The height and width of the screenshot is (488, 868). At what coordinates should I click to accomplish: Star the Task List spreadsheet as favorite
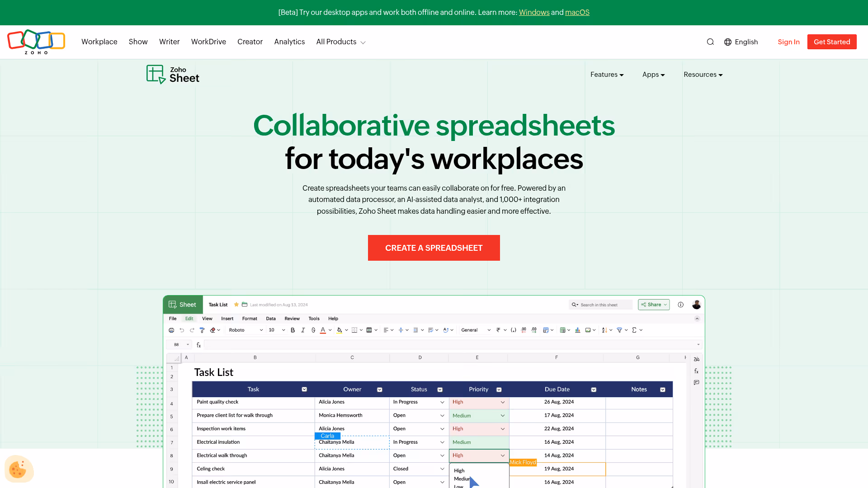[x=236, y=305]
